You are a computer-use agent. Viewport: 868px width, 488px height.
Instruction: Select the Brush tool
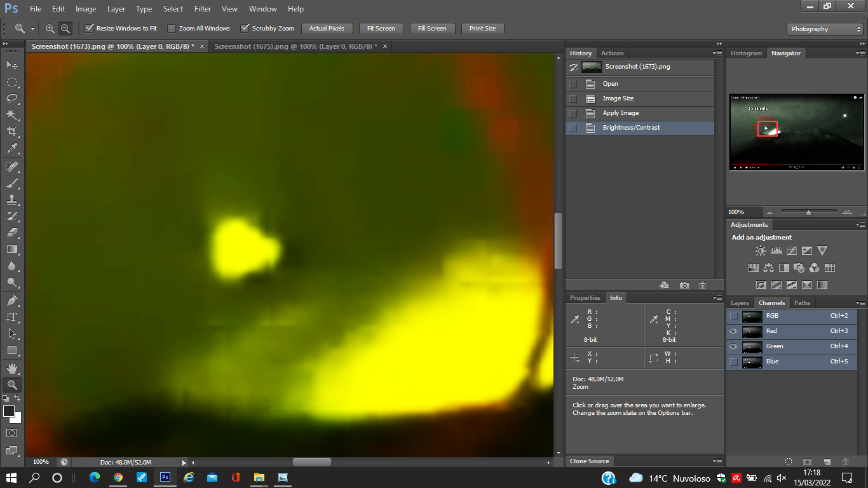12,183
